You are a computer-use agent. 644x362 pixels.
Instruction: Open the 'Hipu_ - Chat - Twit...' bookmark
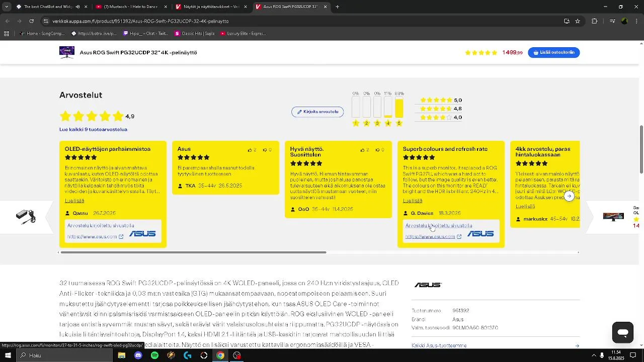145,34
